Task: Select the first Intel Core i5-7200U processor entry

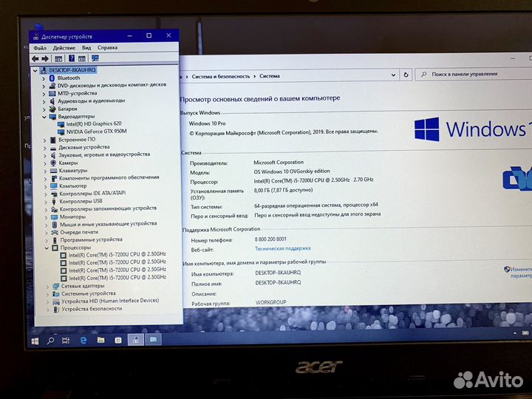Action: coord(117,254)
